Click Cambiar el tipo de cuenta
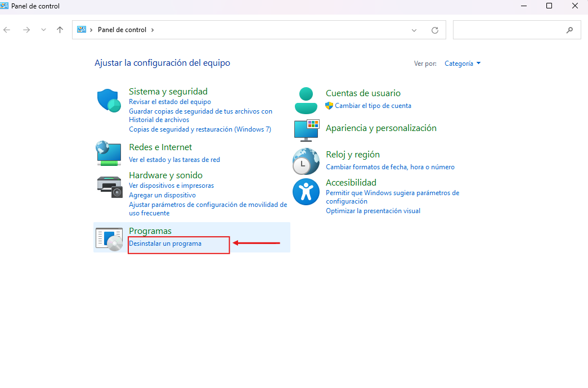Screen dimensions: 588x388 point(373,106)
